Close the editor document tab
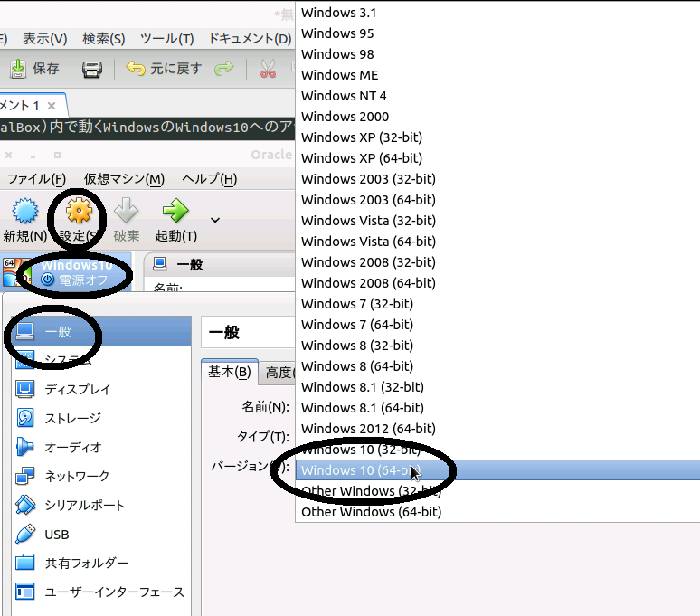The width and height of the screenshot is (700, 616). (x=52, y=106)
